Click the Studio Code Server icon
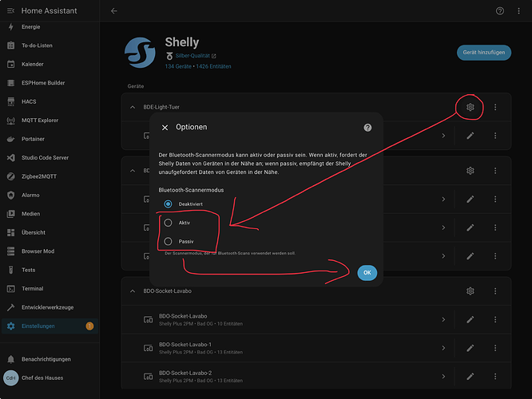The width and height of the screenshot is (532, 399). coord(11,158)
